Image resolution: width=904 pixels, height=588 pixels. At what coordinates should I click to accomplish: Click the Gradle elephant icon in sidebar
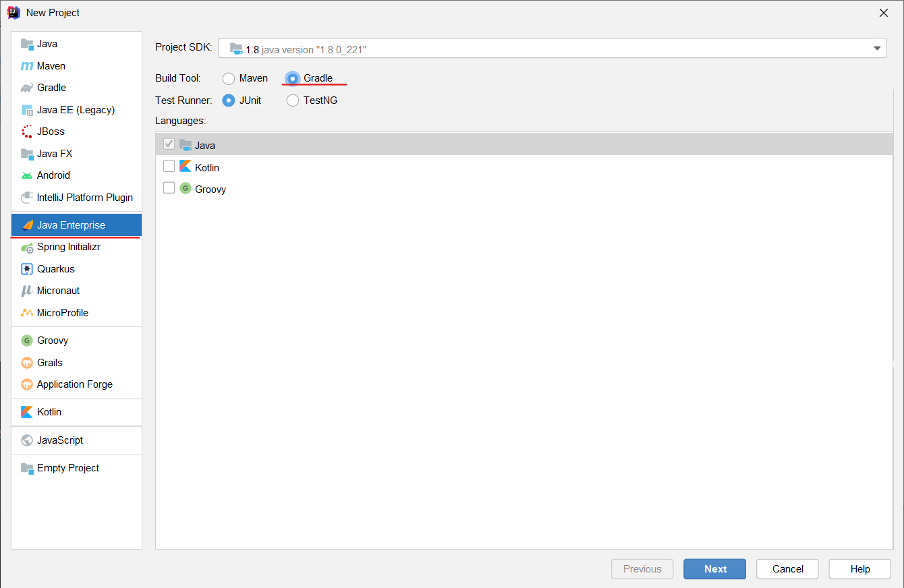27,88
